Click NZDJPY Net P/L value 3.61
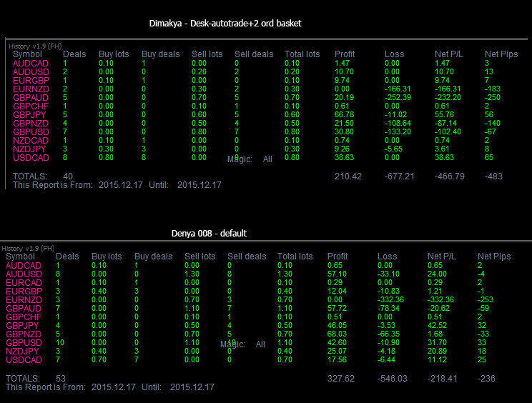The image size is (532, 403). [442, 149]
